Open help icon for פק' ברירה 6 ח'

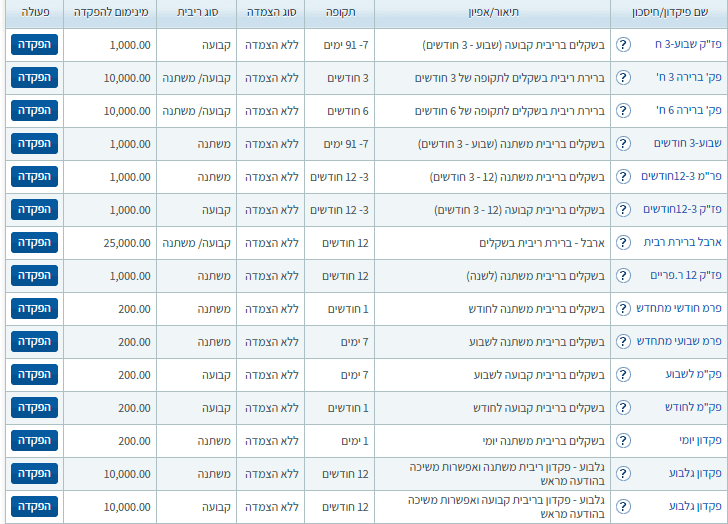[x=623, y=110]
